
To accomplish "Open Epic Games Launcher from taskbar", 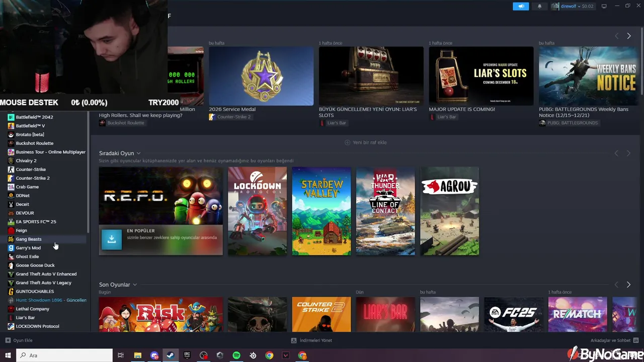I will pos(187,355).
